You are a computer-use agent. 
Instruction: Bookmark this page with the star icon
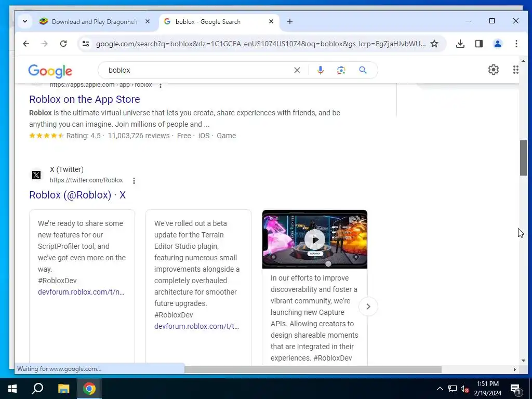pyautogui.click(x=434, y=44)
